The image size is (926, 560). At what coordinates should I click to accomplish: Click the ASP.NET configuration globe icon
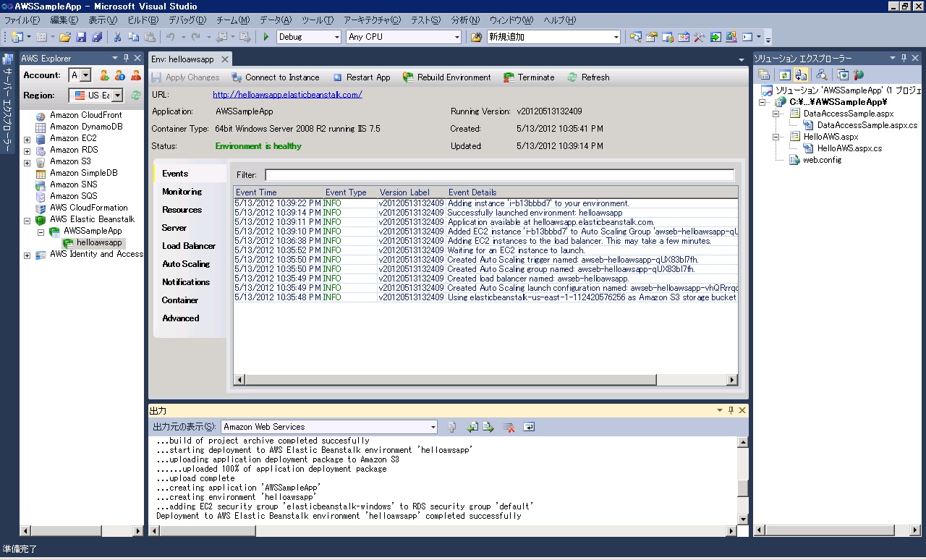[859, 75]
